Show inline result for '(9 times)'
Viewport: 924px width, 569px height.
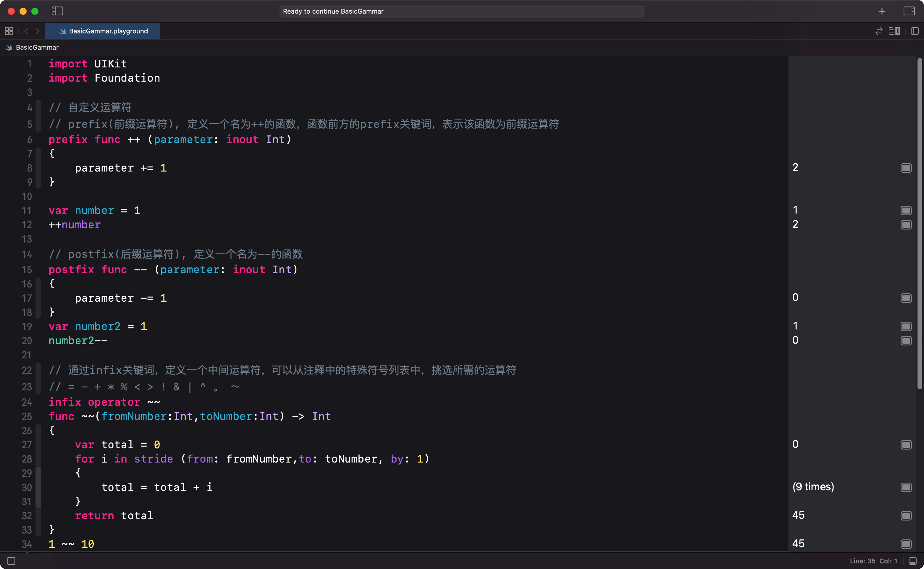(906, 487)
